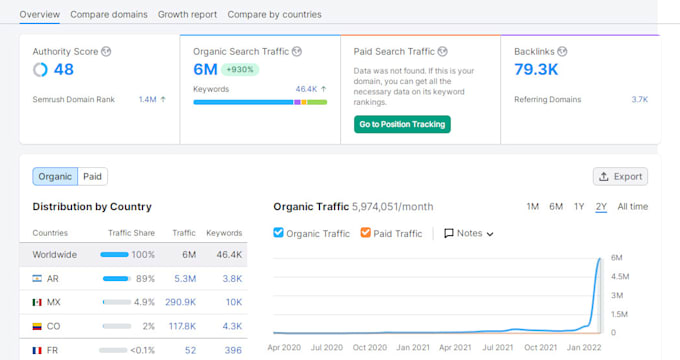Click the Colombia flag icon

37,326
